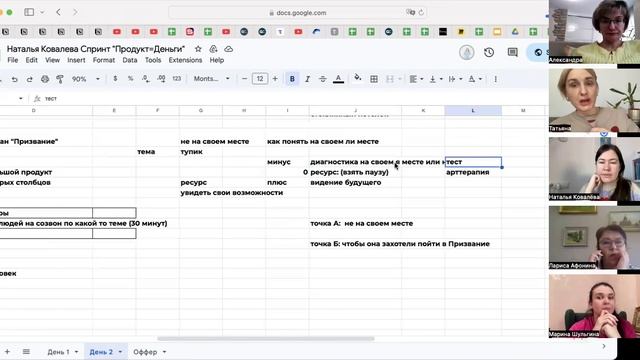The image size is (640, 360).
Task: Select column K header
Action: click(x=423, y=111)
